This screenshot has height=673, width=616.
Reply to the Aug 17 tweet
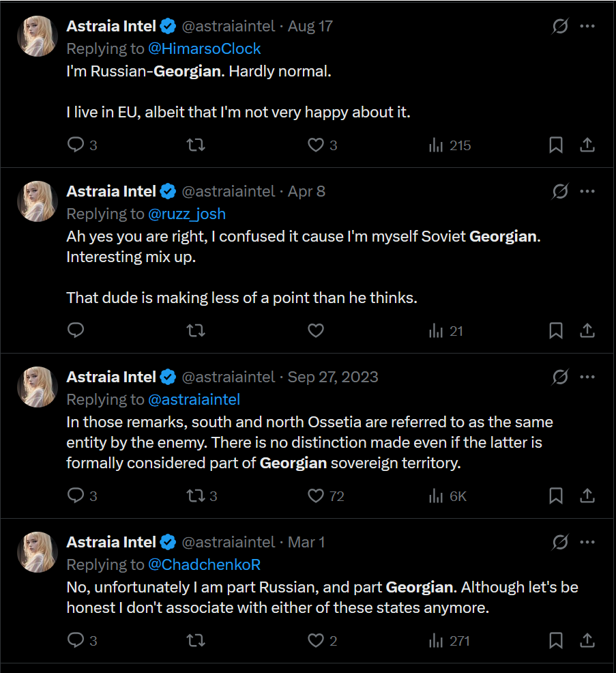click(x=76, y=145)
